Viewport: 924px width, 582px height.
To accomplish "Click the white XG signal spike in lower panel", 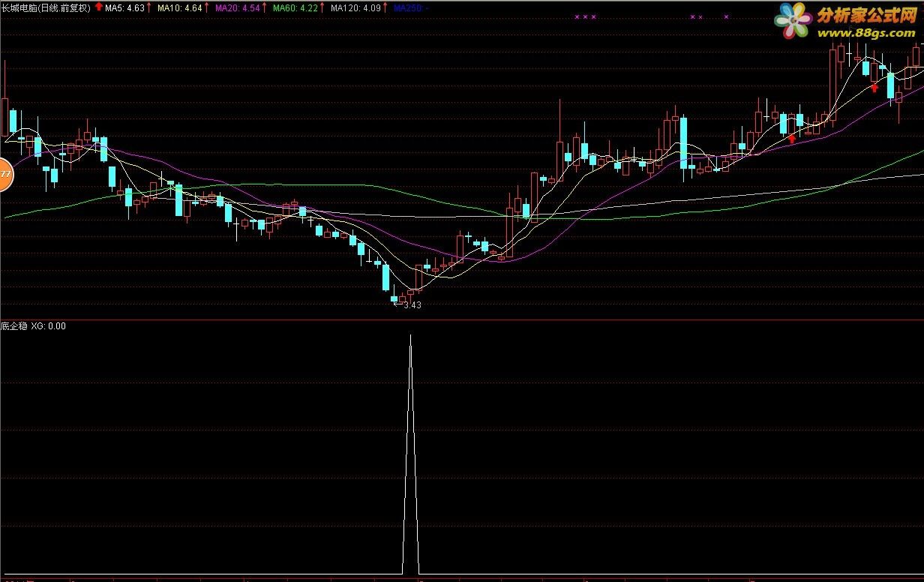I will (x=410, y=454).
